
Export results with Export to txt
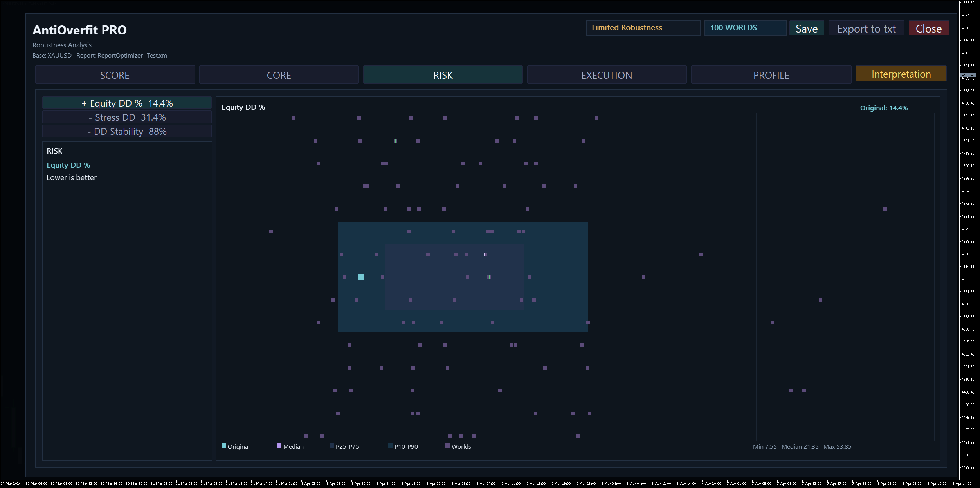click(x=866, y=29)
